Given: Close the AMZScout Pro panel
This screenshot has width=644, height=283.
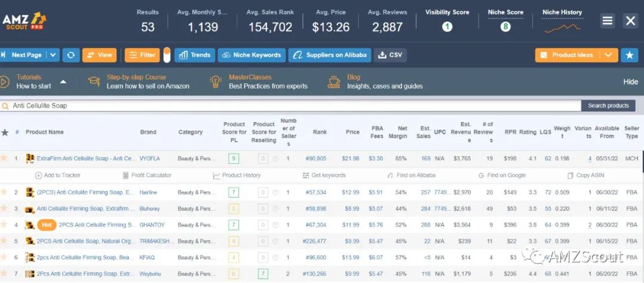Looking at the screenshot, I should [x=630, y=20].
